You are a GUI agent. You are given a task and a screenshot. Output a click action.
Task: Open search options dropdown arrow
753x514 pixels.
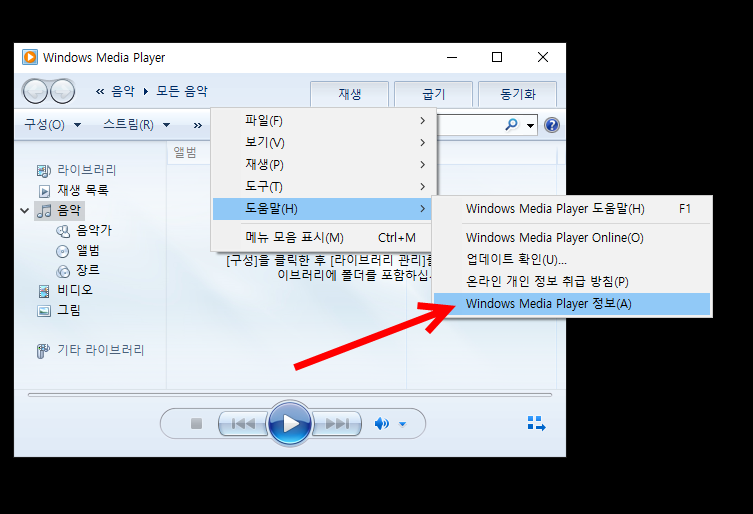(x=530, y=125)
